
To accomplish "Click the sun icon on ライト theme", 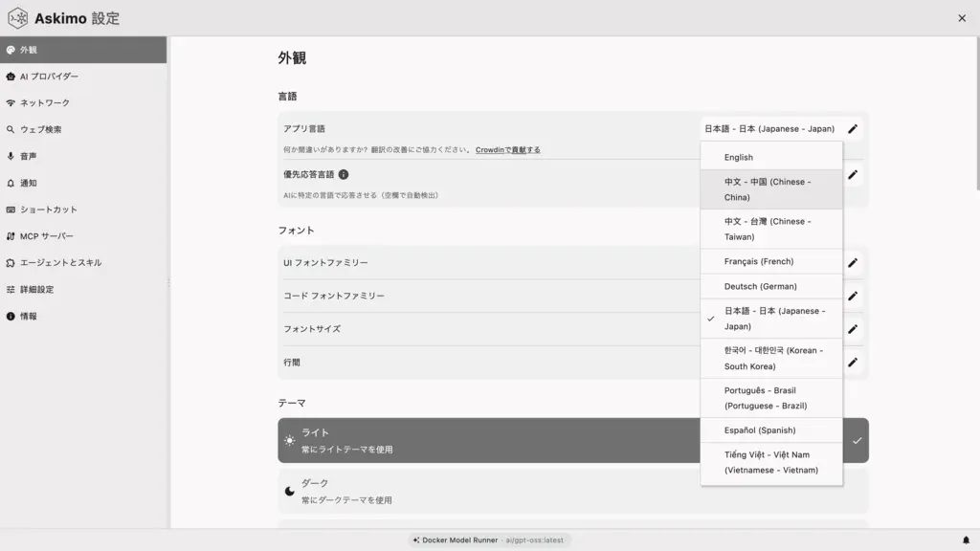I will click(x=289, y=440).
